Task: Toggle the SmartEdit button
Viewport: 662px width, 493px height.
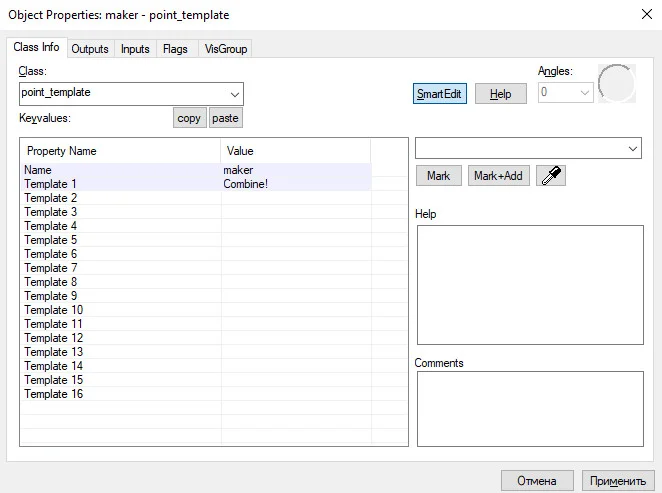Action: [440, 94]
